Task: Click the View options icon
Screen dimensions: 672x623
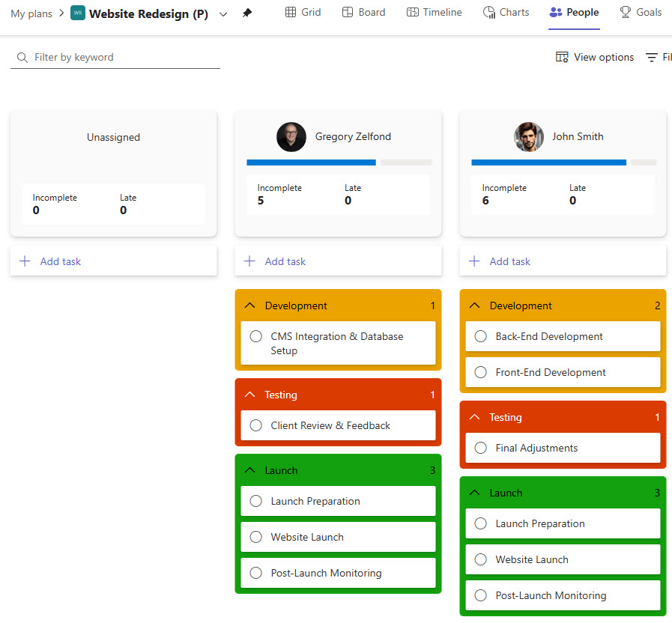Action: click(562, 58)
